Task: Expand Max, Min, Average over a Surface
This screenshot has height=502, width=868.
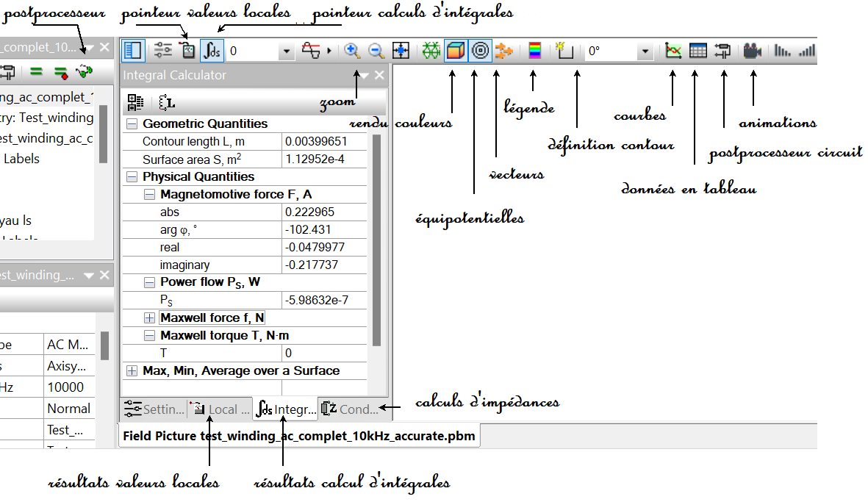Action: pyautogui.click(x=132, y=371)
